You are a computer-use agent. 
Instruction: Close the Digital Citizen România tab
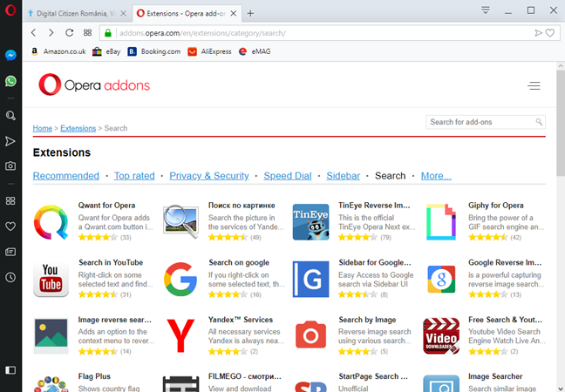pyautogui.click(x=123, y=13)
